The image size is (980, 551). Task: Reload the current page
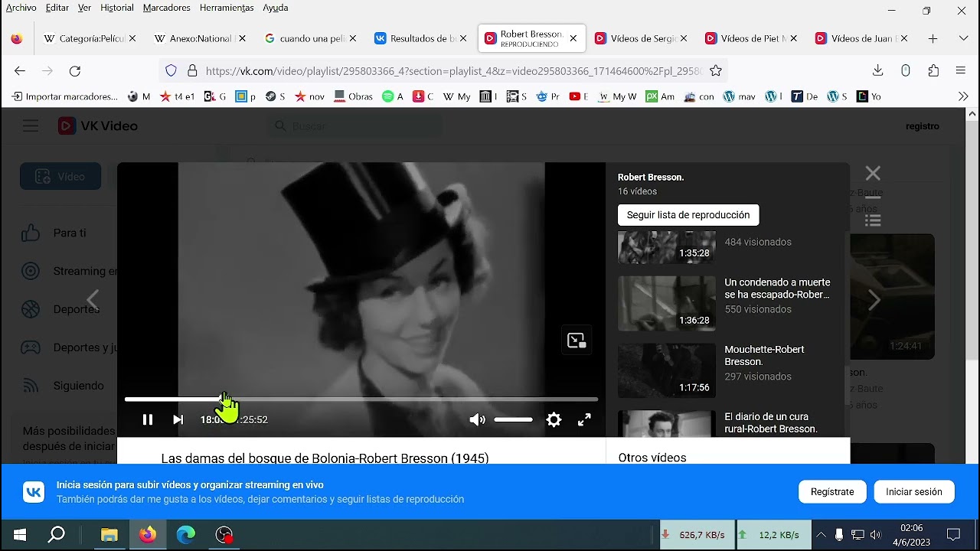tap(75, 70)
